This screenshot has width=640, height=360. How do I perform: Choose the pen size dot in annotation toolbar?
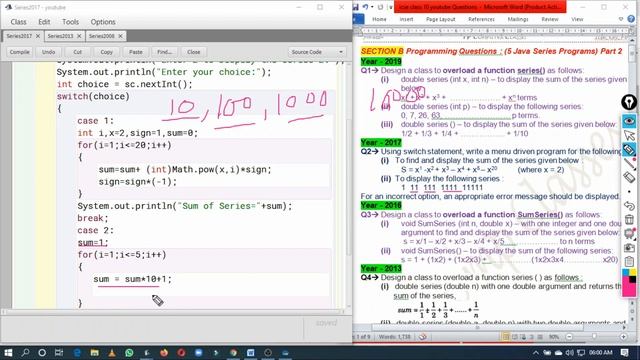pos(629,191)
